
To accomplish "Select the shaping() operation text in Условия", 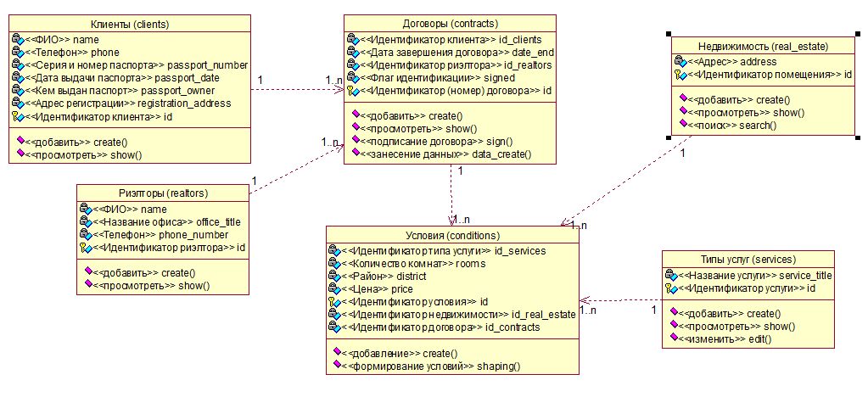I will tap(431, 366).
